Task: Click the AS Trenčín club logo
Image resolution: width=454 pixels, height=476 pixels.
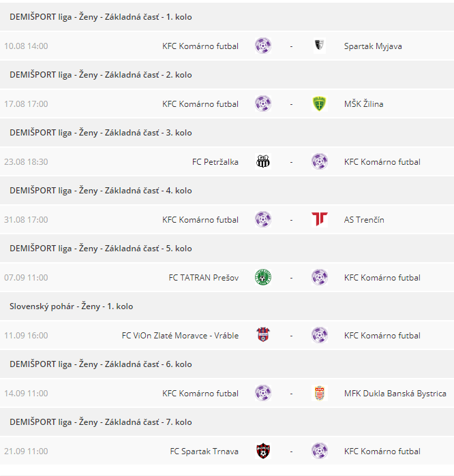Action: (x=319, y=220)
